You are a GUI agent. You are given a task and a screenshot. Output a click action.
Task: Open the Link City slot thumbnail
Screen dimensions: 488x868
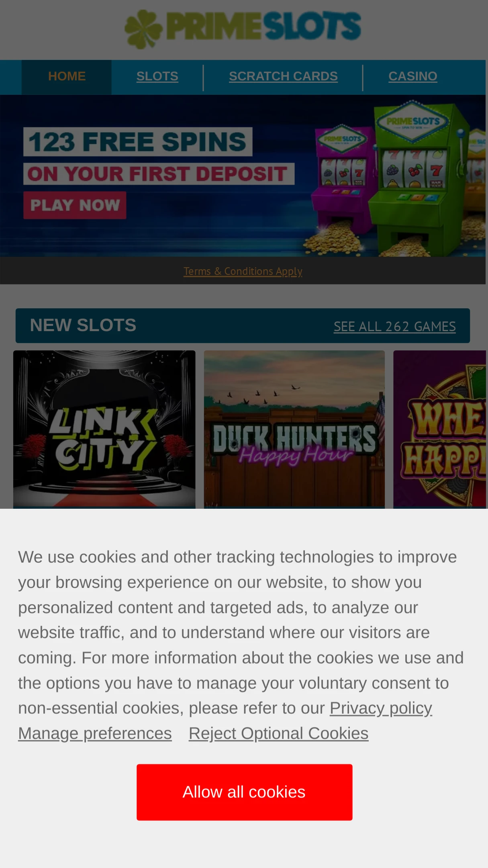[104, 429]
